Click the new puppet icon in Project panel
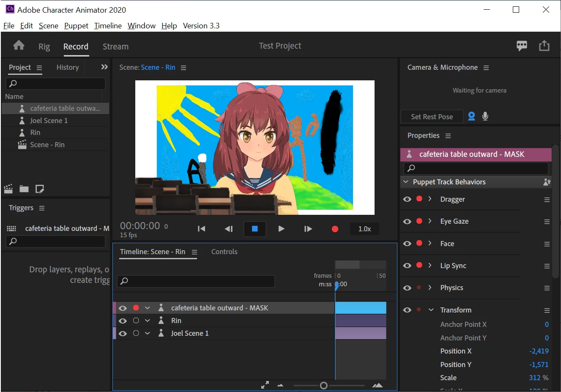Viewport: 561px width, 392px height. (40, 189)
